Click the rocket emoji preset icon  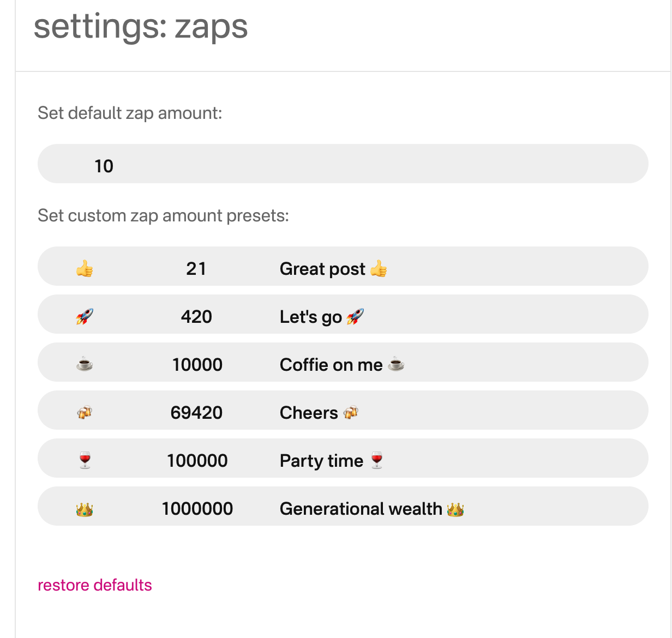coord(85,316)
